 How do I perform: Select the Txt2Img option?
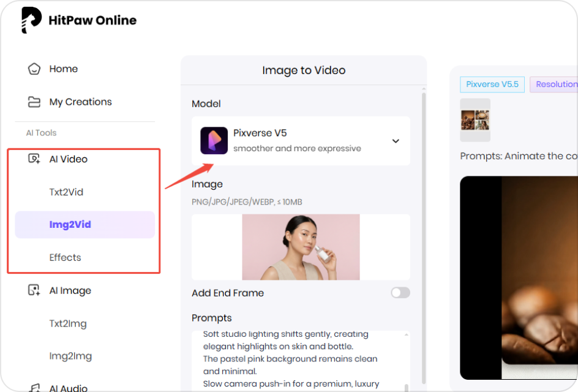tap(67, 323)
